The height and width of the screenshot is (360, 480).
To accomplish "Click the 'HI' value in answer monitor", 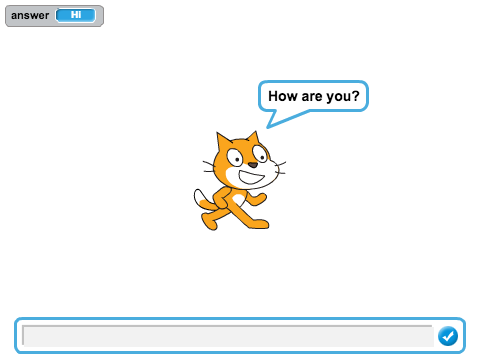I will tap(76, 15).
